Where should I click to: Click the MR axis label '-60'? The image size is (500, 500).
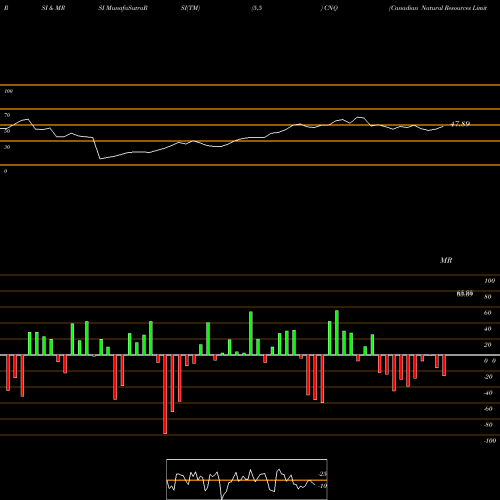coord(488,409)
